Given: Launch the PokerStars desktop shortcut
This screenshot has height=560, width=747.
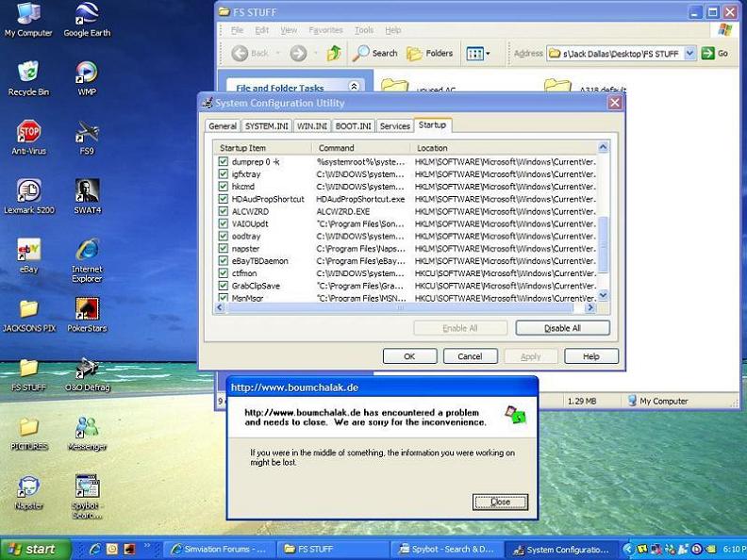Looking at the screenshot, I should point(87,309).
